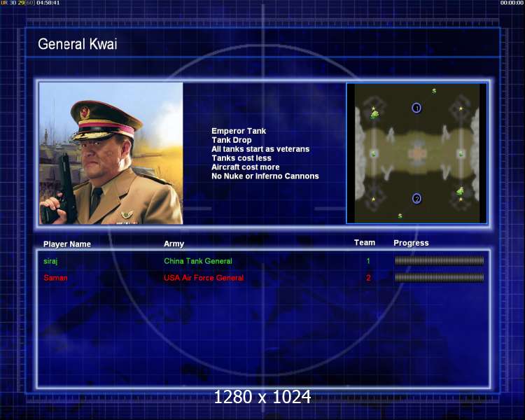Click the yellow star in the map's top-left corner
The image size is (525, 420).
coord(373,108)
